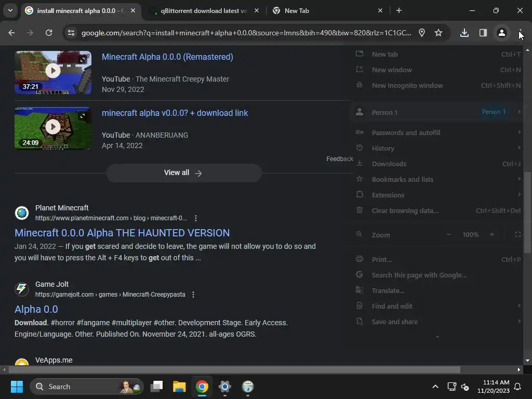
Task: Expand Find and edit submenu
Action: [437, 307]
